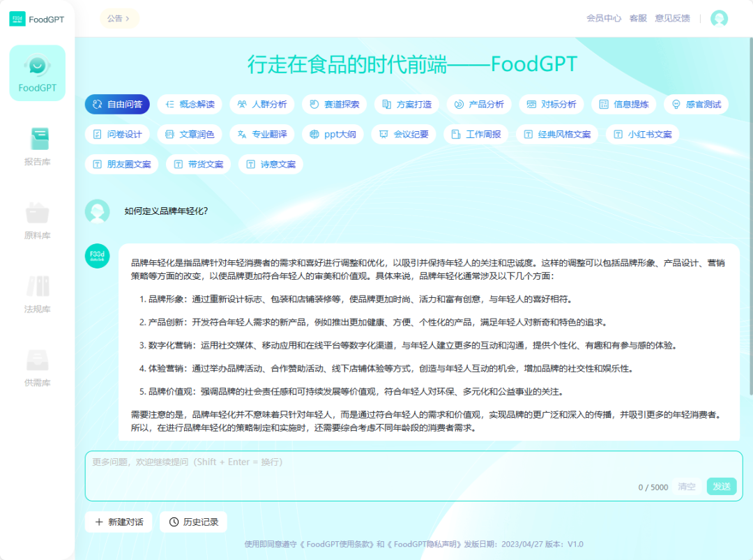Screen dimensions: 753x560
Task: Open 历史记录 history records
Action: coord(193,522)
